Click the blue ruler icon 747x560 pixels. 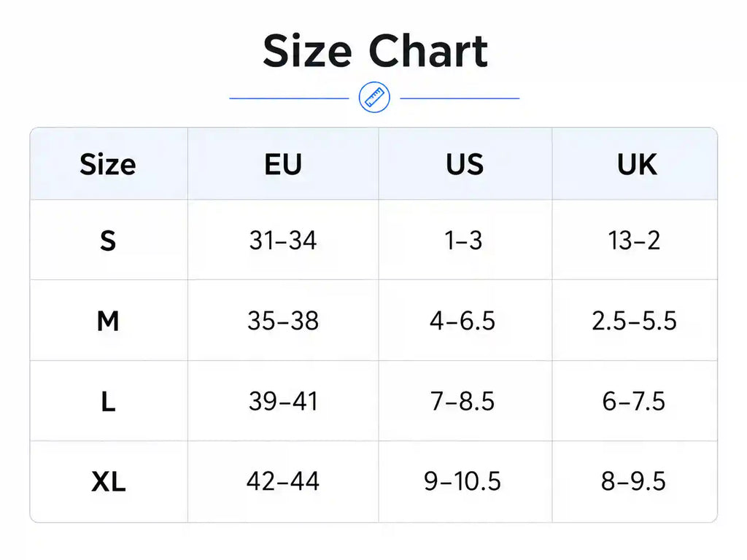(x=374, y=98)
